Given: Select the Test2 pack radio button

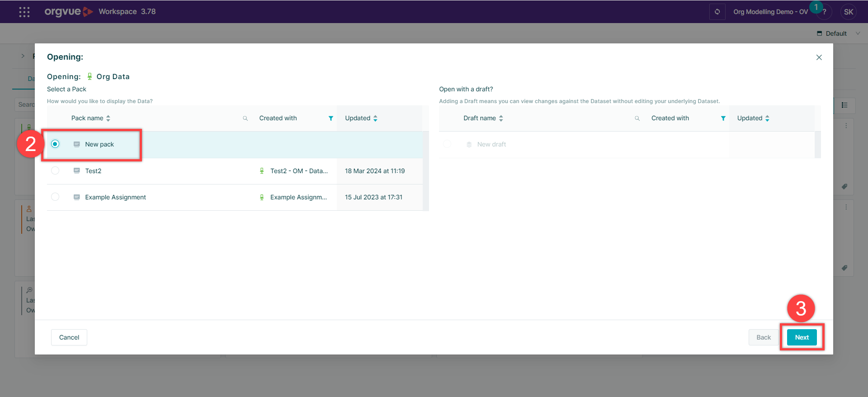Looking at the screenshot, I should (x=55, y=171).
